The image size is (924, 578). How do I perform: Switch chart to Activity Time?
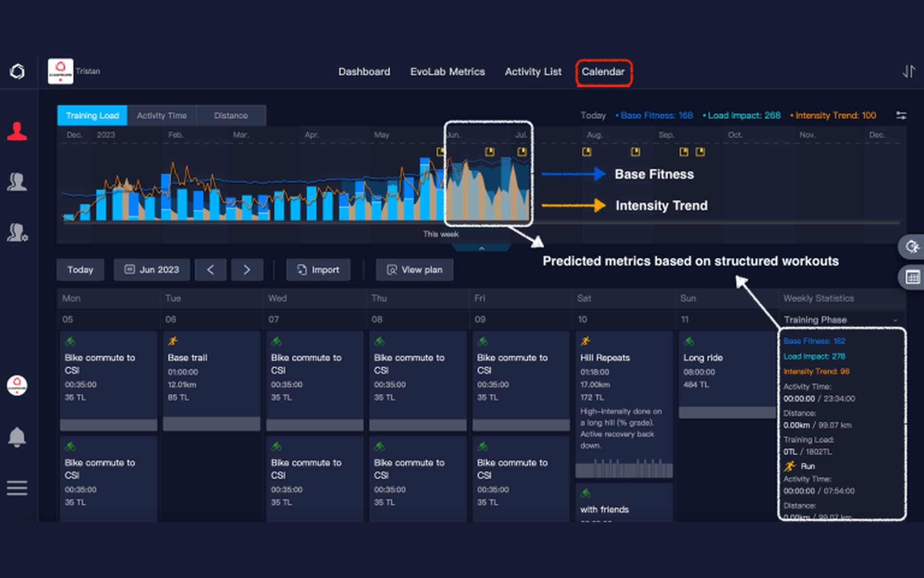click(x=162, y=116)
